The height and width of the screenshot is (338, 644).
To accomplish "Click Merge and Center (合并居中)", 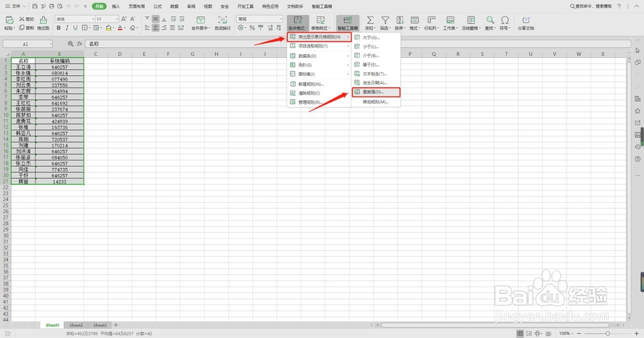I will (200, 23).
